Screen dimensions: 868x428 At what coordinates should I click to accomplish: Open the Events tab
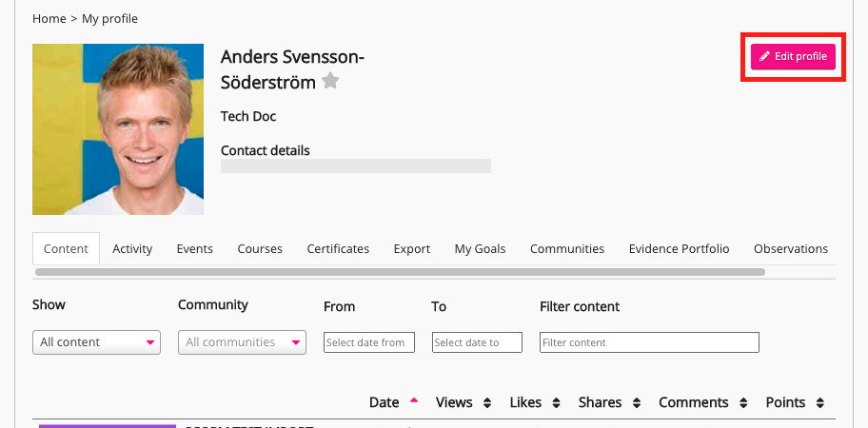click(x=194, y=249)
